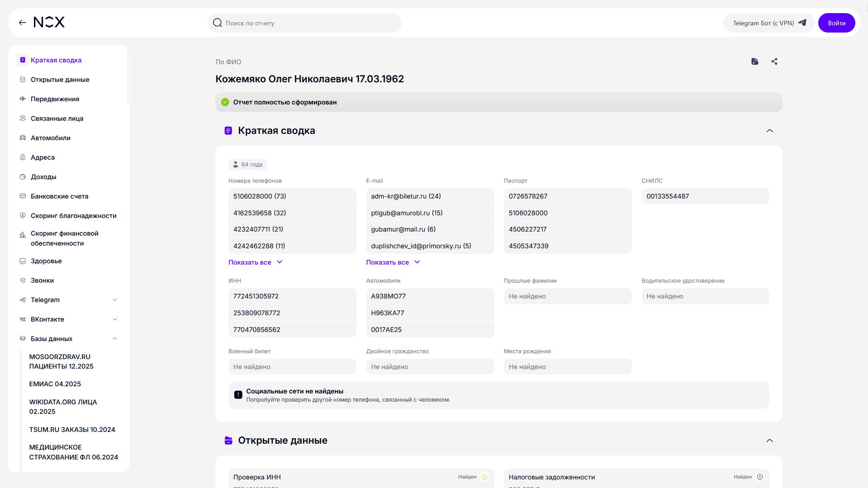Viewport: 868px width, 488px height.
Task: Click the phone icon beside Звонки
Action: (x=23, y=280)
